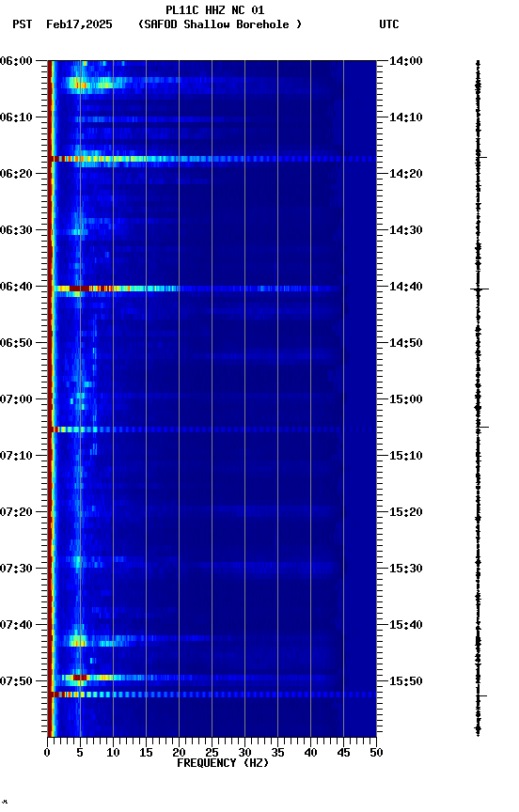519x812 pixels.
Task: Click the 15 Hz axis tick label
Action: [x=146, y=754]
